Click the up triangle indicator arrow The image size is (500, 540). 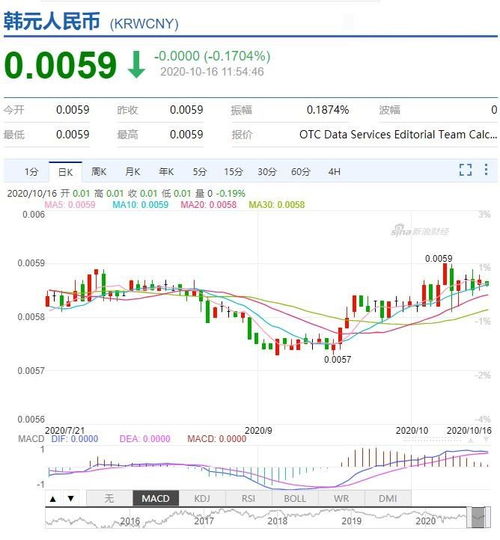[53, 499]
